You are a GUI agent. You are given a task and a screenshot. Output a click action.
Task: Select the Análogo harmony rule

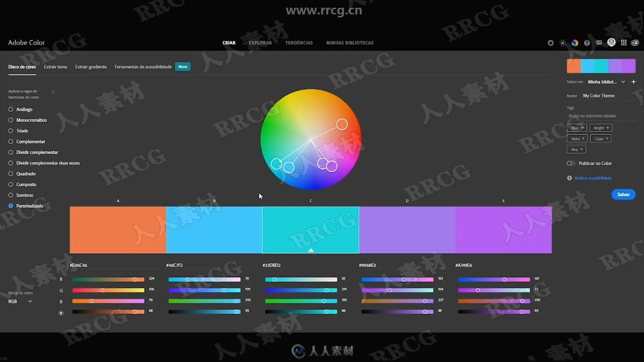coord(11,109)
